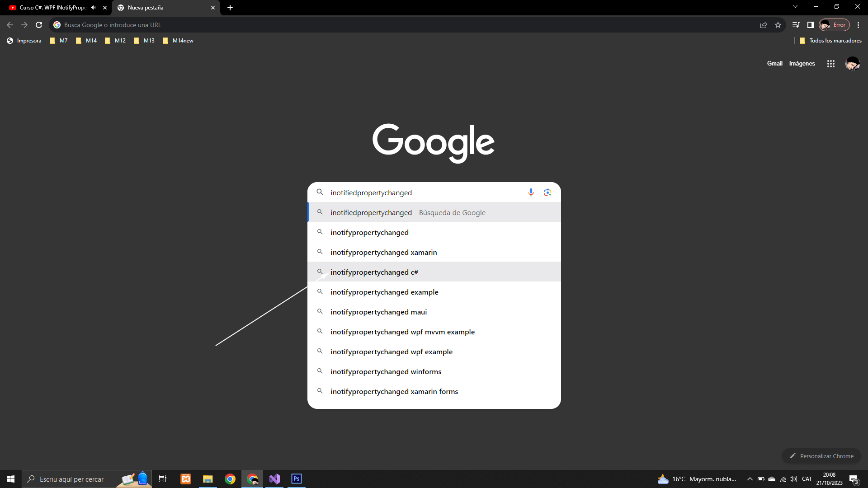This screenshot has height=488, width=868.
Task: Expand the tab search chevron
Action: point(795,7)
